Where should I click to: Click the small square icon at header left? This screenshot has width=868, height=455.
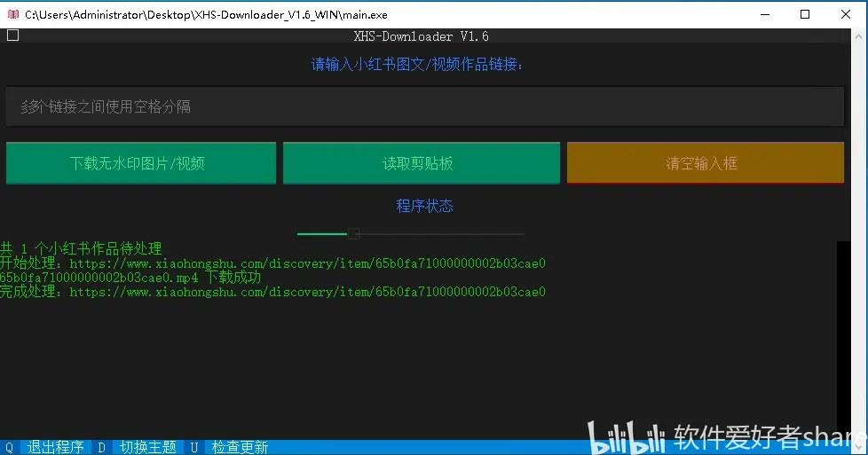coord(12,35)
